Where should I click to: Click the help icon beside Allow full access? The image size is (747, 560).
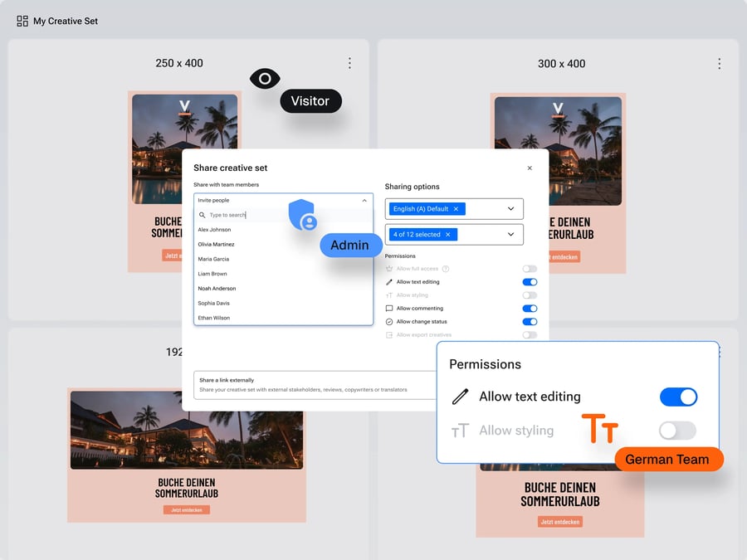tap(446, 269)
